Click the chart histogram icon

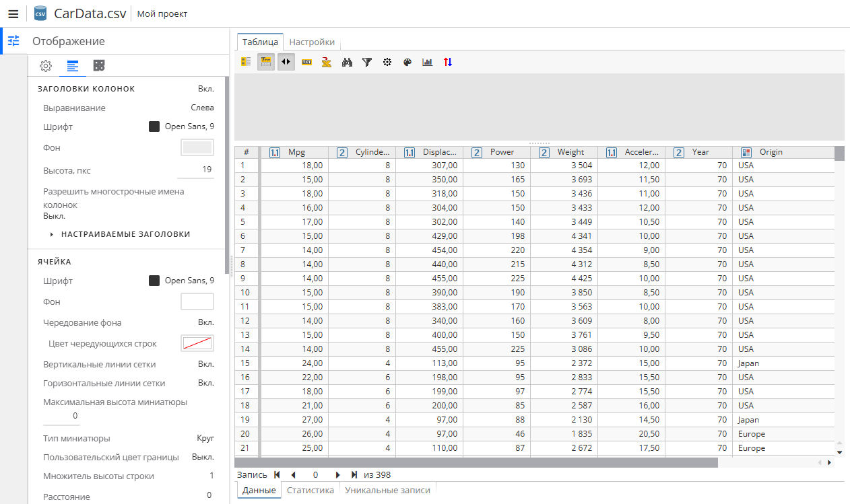(x=427, y=62)
